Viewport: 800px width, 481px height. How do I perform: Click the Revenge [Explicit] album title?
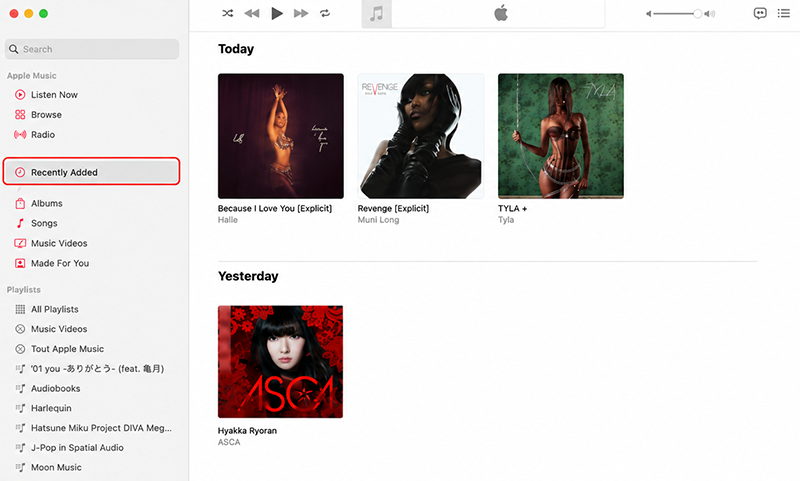pyautogui.click(x=393, y=208)
